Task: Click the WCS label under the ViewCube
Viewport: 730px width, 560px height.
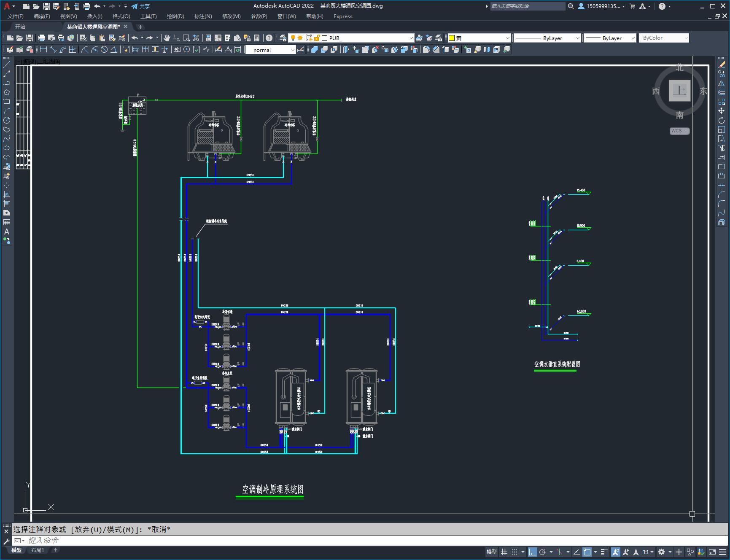Action: (x=679, y=131)
